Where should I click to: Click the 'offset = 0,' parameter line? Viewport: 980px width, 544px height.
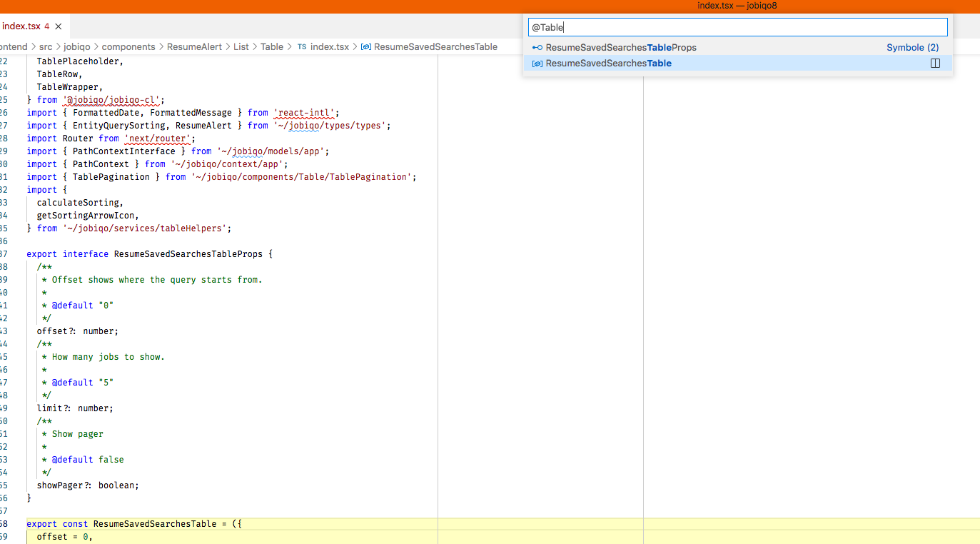point(65,536)
